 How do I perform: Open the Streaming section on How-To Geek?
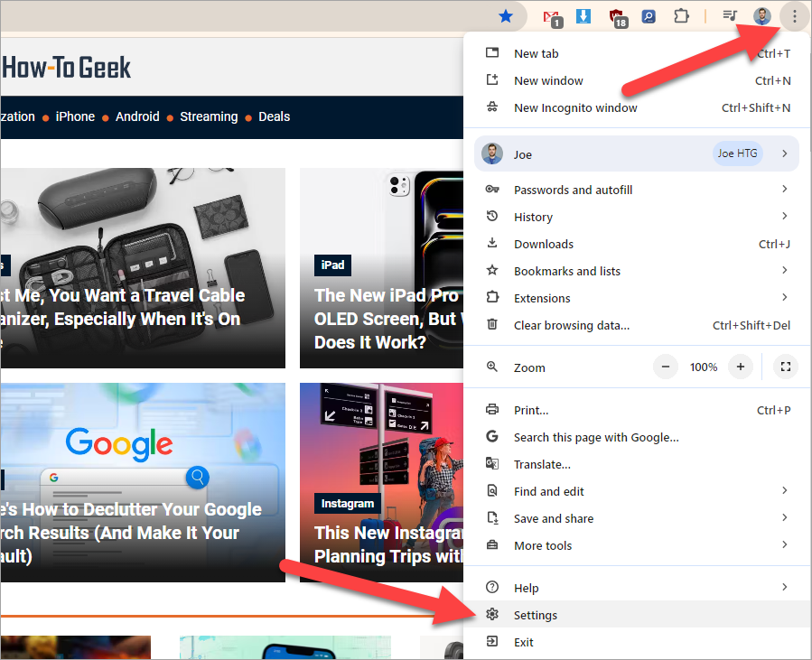point(209,116)
